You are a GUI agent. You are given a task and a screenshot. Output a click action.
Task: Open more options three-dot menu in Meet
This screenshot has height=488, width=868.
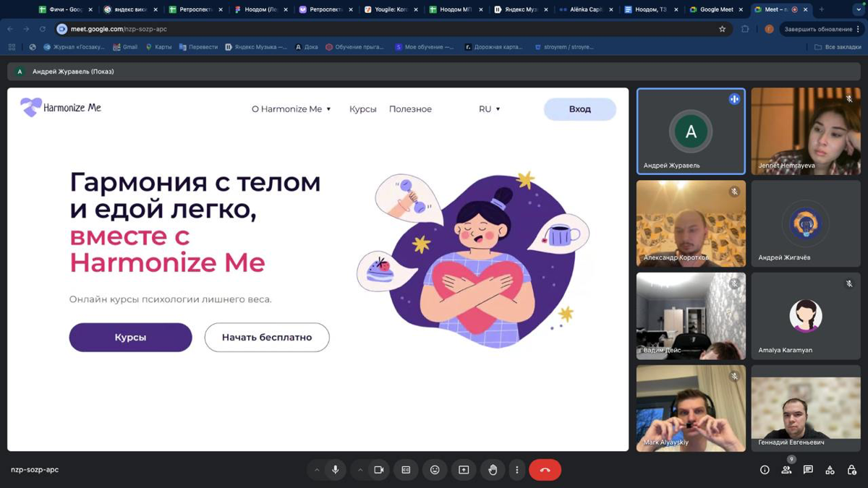(x=516, y=470)
